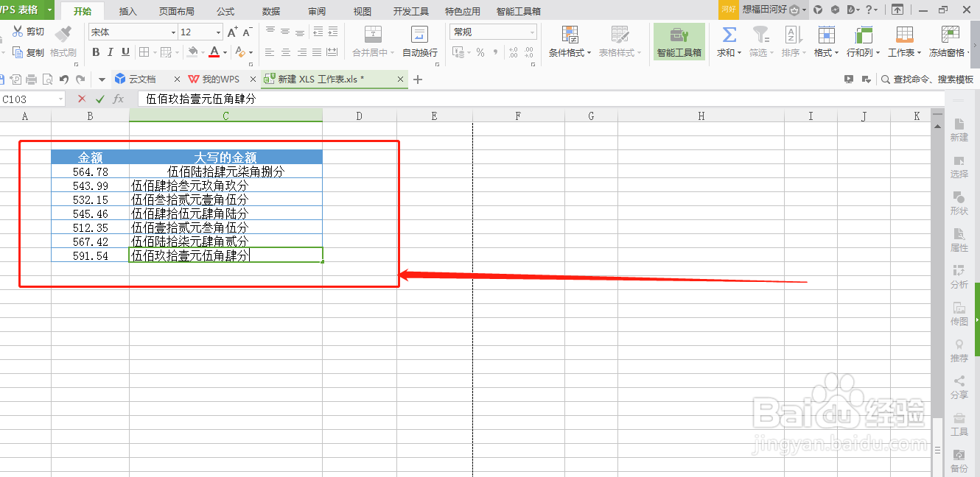Select cell containing 564.78
Viewport: 980px width, 477px height.
[x=90, y=172]
